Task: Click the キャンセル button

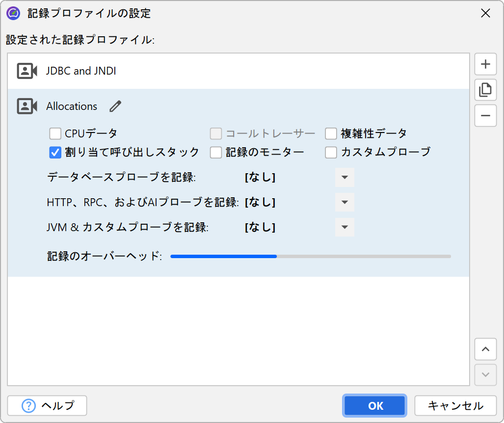Action: (455, 406)
